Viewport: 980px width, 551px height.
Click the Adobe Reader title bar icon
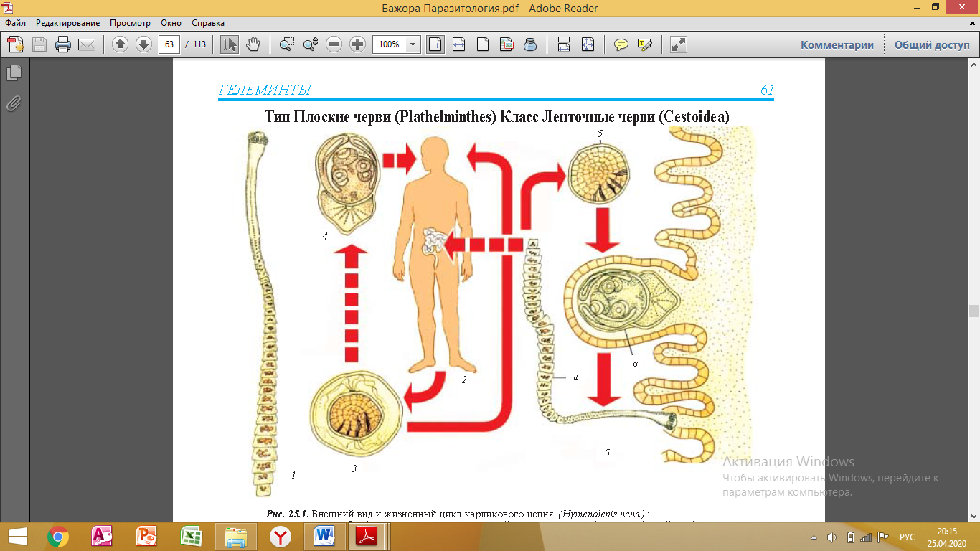pyautogui.click(x=7, y=8)
